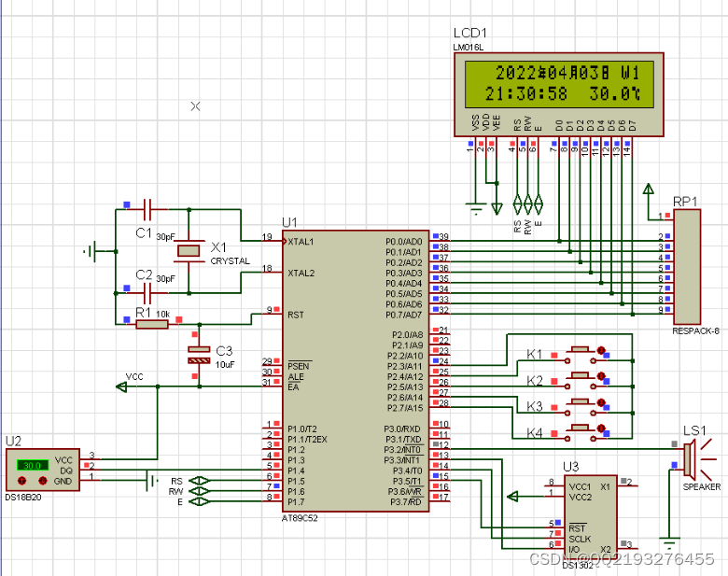This screenshot has width=728, height=576.
Task: Select the LM016L LCD display screen
Action: 559,84
